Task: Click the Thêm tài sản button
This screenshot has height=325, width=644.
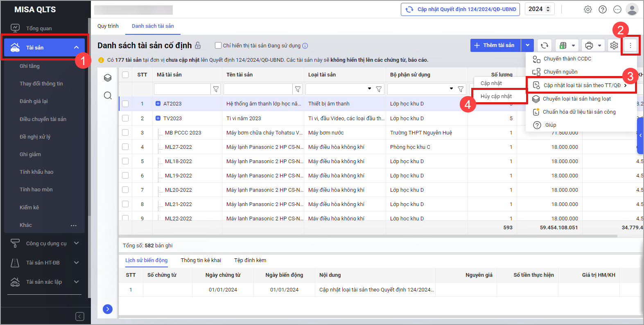Action: point(495,45)
